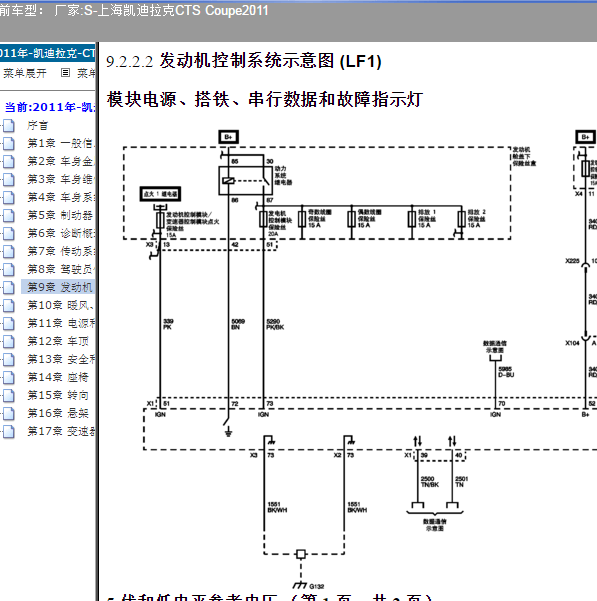Screen dimensions: 597x601
Task: Click the left B+ terminal box in diagram
Action: click(228, 137)
